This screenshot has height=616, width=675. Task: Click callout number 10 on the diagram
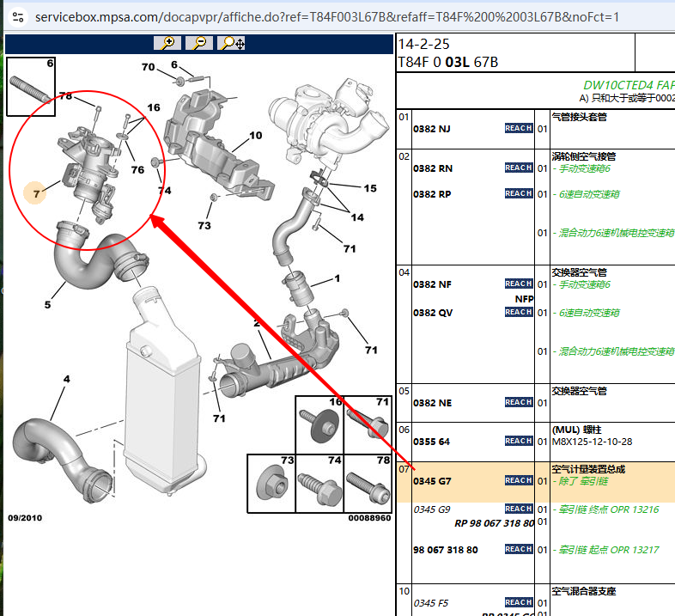[x=255, y=136]
